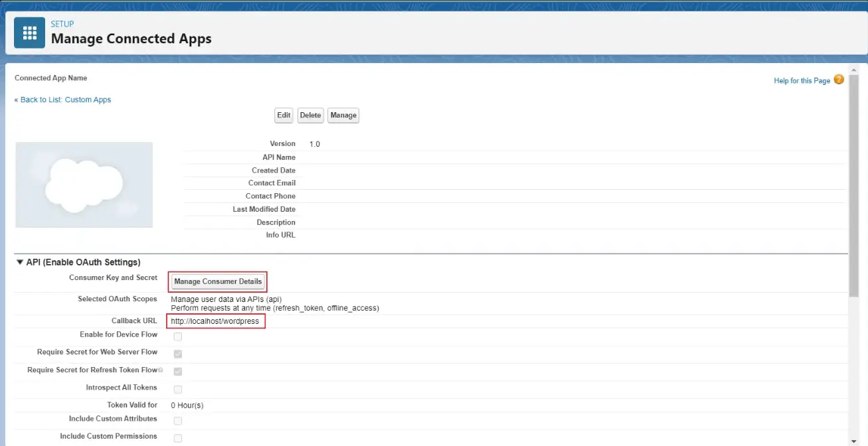
Task: Open the Setup app launcher grid icon
Action: (30, 33)
